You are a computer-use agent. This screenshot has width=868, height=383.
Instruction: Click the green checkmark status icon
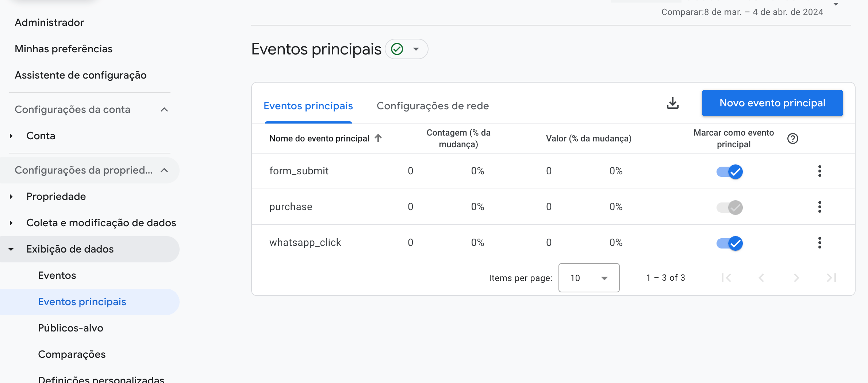point(397,49)
